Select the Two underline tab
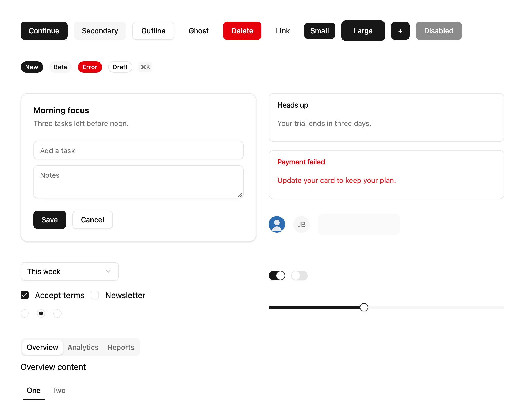This screenshot has width=525, height=420. (x=59, y=391)
